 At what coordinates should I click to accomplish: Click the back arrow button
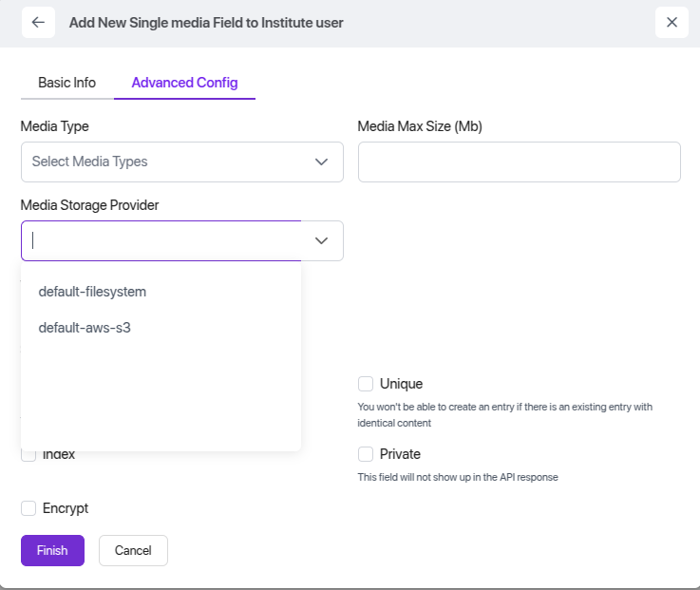click(38, 23)
